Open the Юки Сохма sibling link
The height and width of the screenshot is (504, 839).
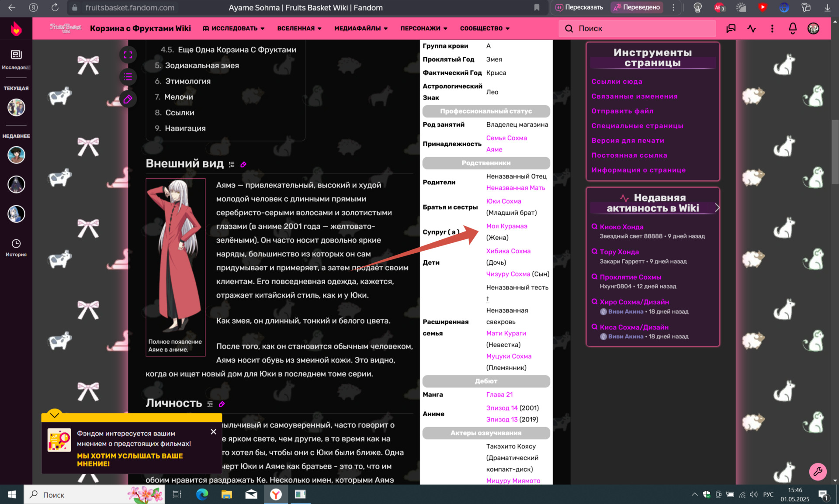coord(503,201)
